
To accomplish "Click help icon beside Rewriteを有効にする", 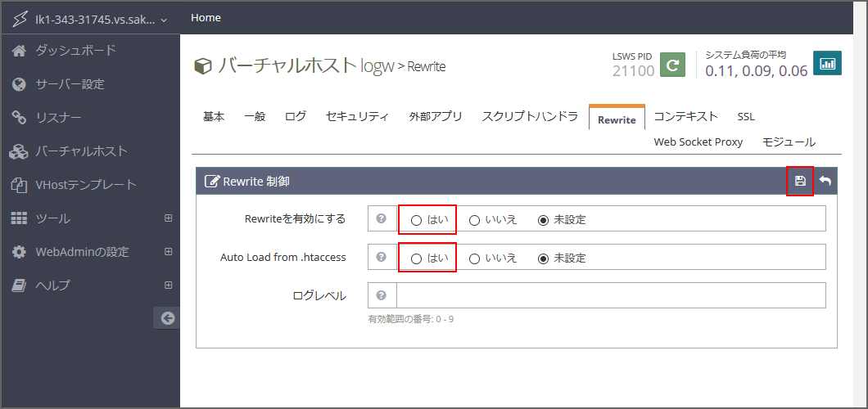I will [382, 219].
